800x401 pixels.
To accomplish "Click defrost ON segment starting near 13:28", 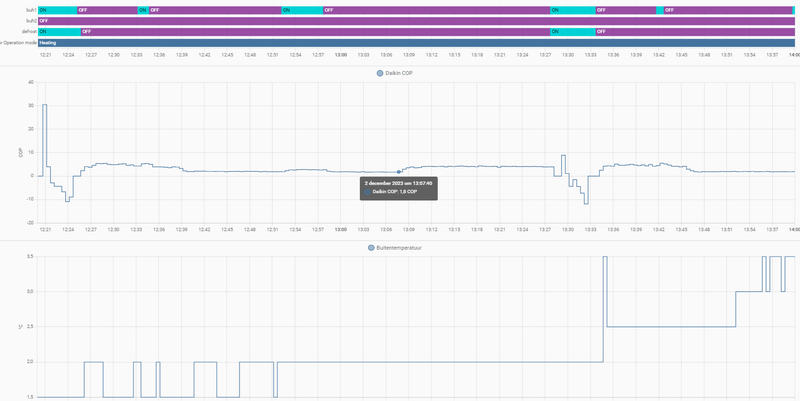I will coord(573,32).
